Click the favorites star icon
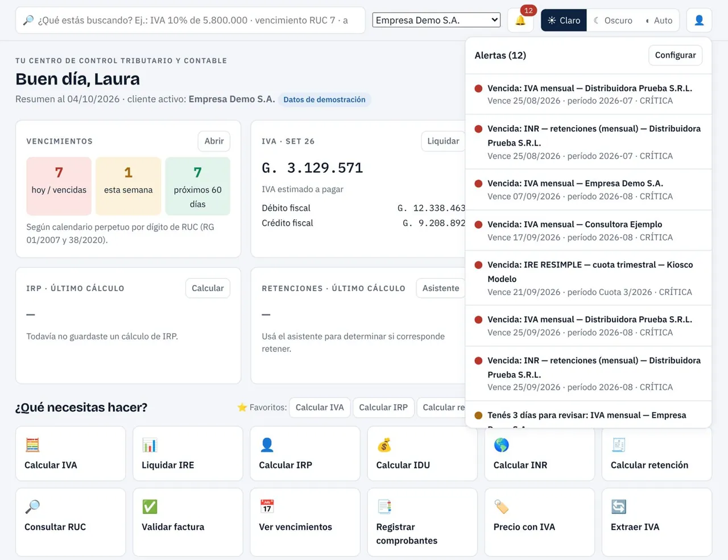Image resolution: width=728 pixels, height=560 pixels. (242, 408)
